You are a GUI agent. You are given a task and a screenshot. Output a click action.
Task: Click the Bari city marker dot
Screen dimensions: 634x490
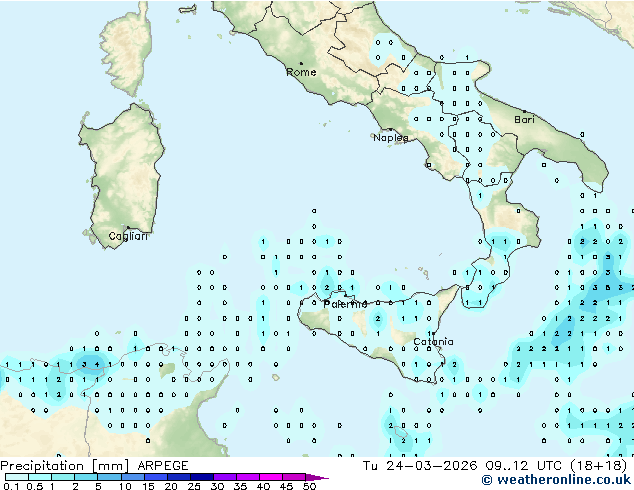pos(524,111)
